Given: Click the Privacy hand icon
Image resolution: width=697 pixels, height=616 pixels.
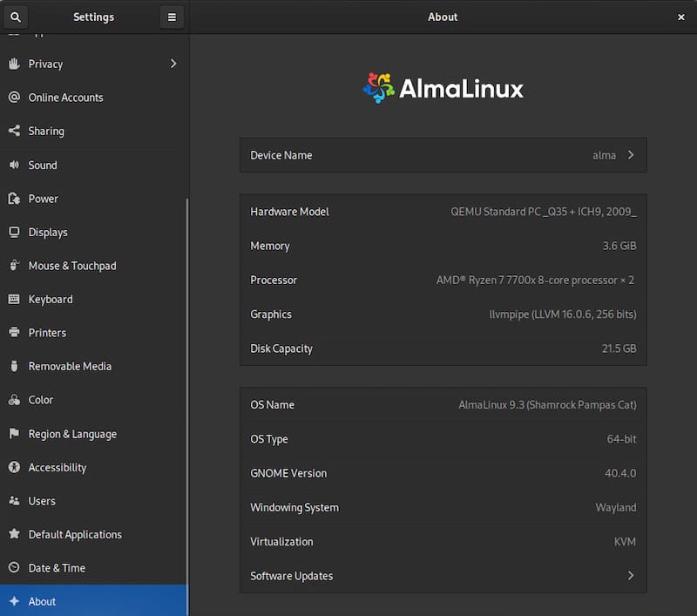Looking at the screenshot, I should click(x=14, y=64).
